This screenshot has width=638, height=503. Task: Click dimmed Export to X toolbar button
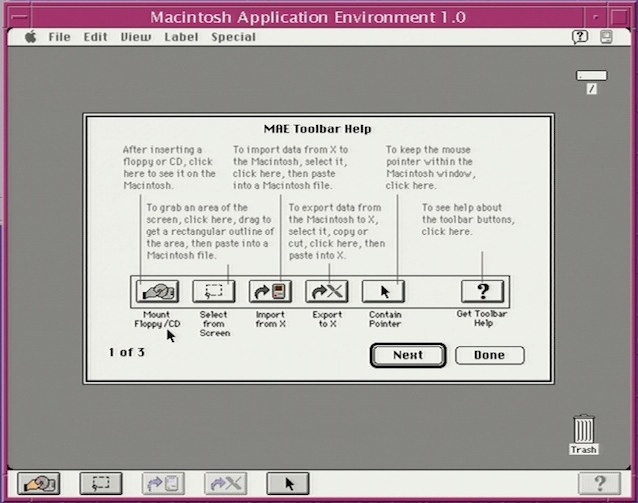pos(225,483)
